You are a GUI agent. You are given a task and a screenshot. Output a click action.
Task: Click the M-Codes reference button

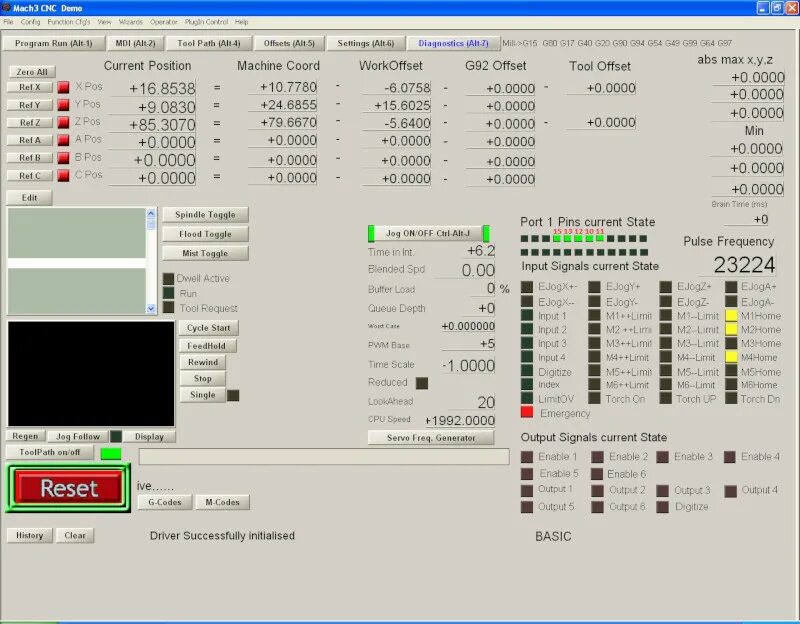pyautogui.click(x=222, y=502)
